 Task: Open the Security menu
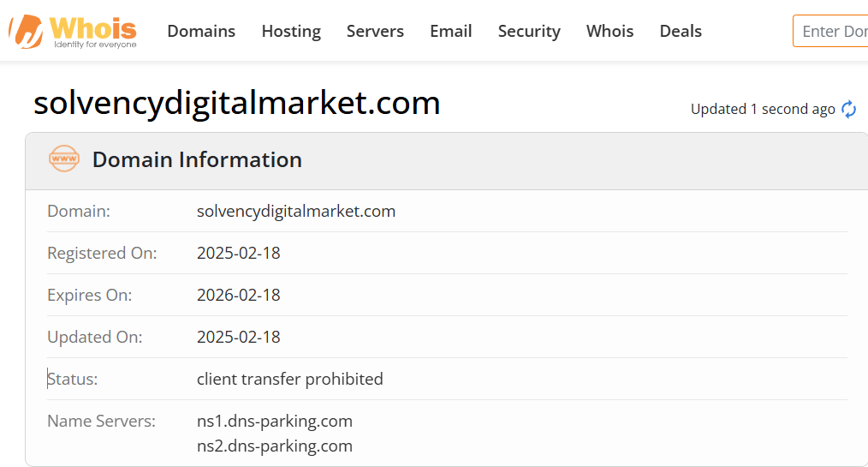point(529,32)
